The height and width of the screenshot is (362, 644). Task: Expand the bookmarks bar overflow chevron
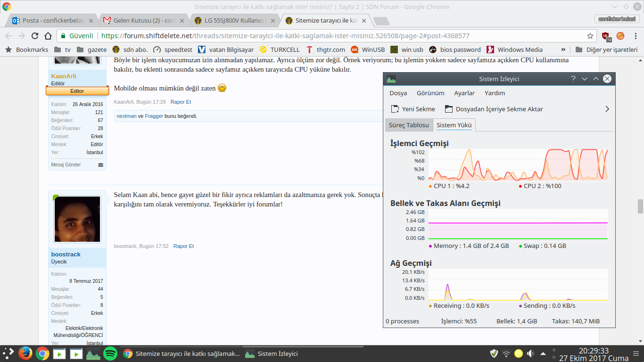(563, 49)
